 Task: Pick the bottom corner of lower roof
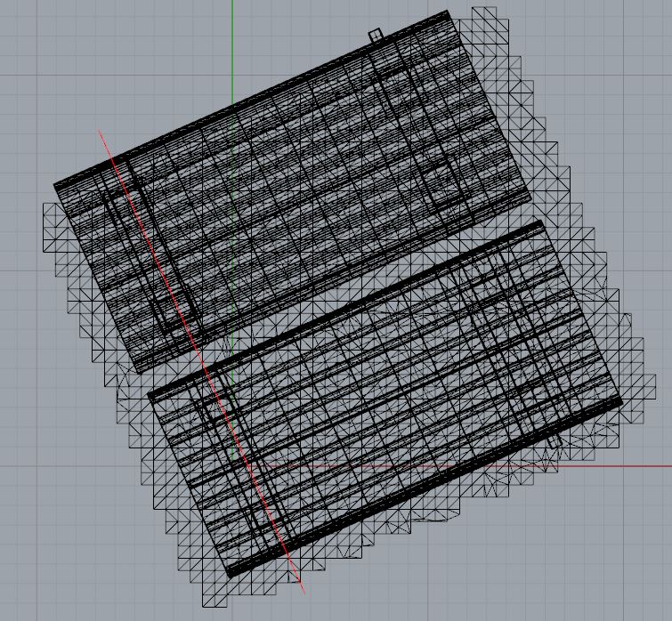(x=230, y=574)
